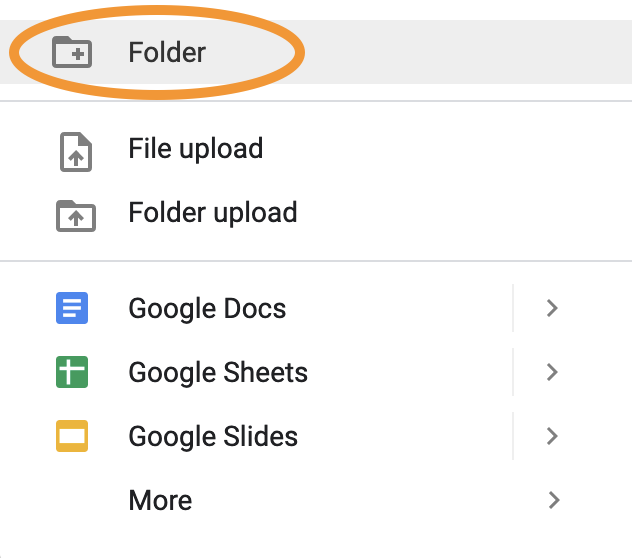Click the blue Google Docs icon
The width and height of the screenshot is (632, 558).
pos(72,308)
